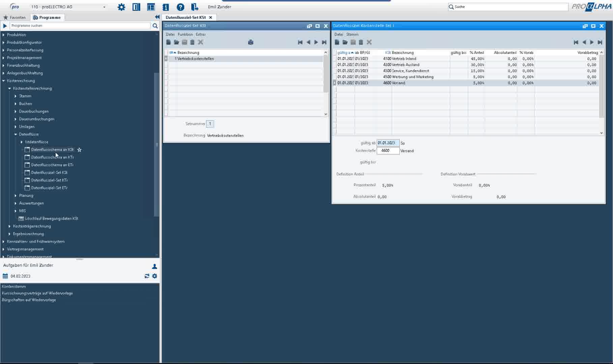
Task: Sort by the KSt column header
Action: tap(388, 53)
